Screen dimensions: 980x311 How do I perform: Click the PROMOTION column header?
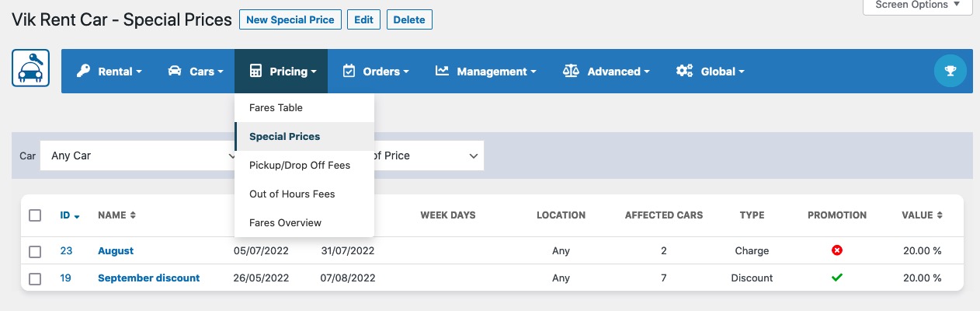coord(837,215)
